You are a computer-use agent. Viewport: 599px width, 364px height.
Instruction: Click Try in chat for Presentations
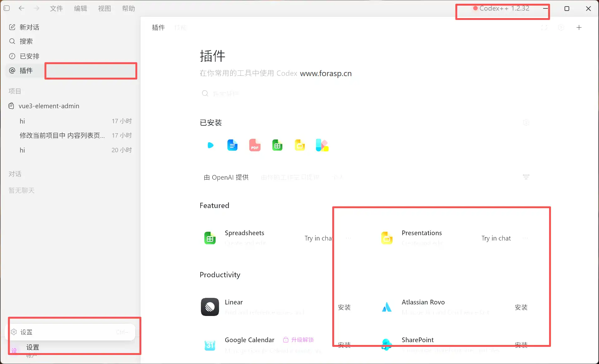click(496, 238)
